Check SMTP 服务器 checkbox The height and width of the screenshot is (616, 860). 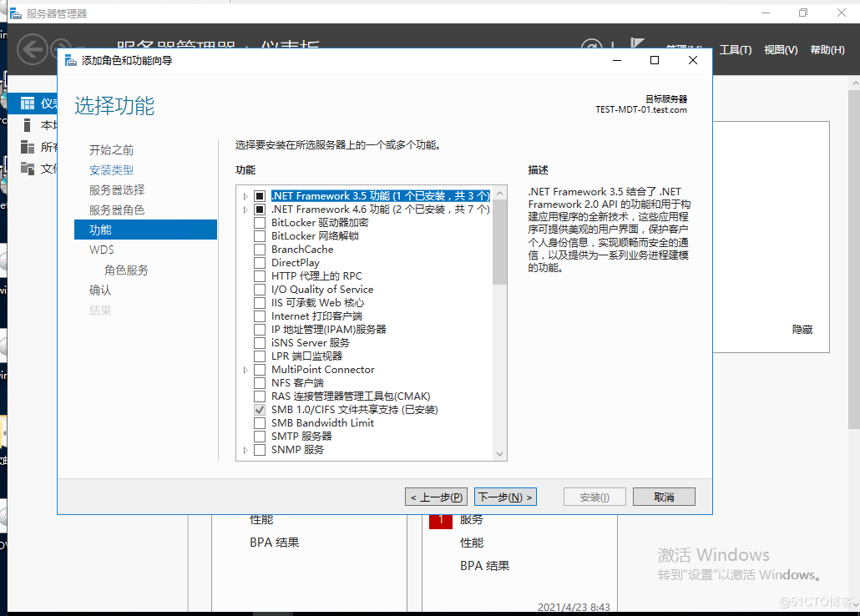tap(260, 436)
